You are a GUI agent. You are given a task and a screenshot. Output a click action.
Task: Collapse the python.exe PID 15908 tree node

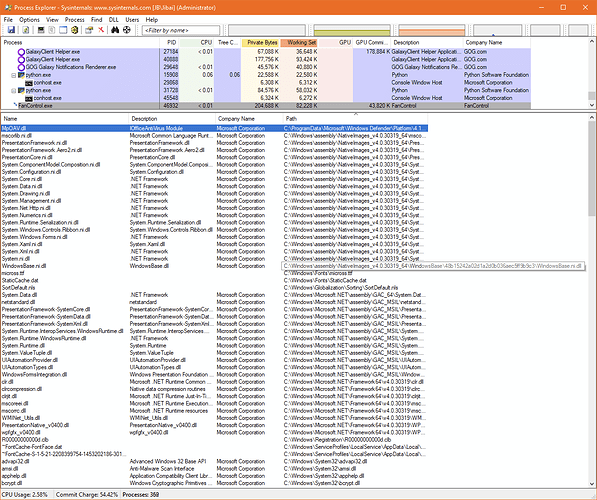14,75
